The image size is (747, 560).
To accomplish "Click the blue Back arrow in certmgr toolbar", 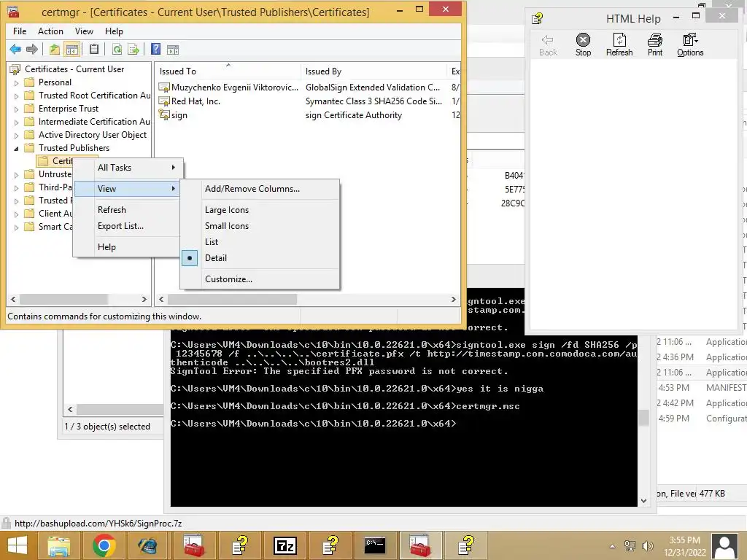I will pyautogui.click(x=15, y=49).
